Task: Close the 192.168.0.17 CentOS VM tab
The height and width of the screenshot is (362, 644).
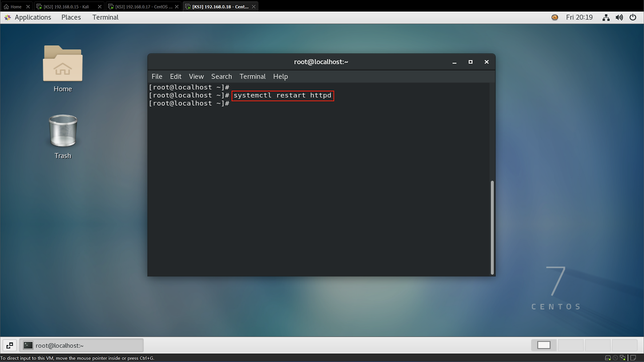Action: click(177, 7)
